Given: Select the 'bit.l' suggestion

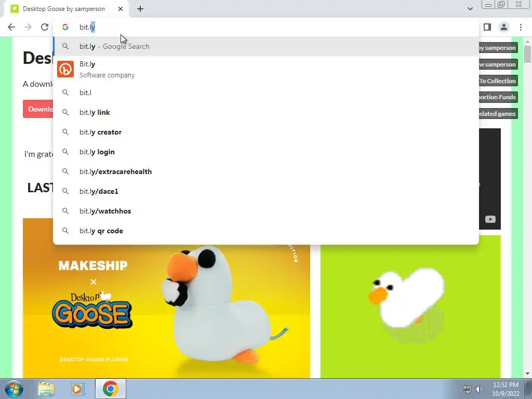Looking at the screenshot, I should 266,92.
